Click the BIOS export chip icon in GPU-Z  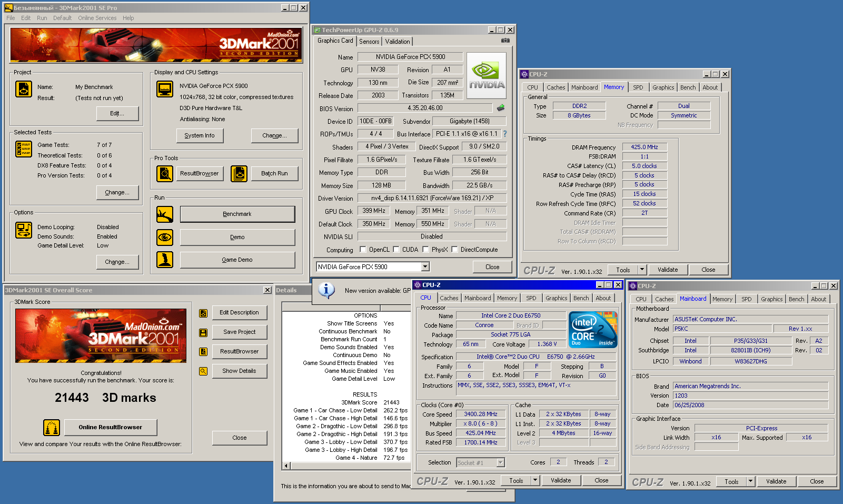[501, 108]
